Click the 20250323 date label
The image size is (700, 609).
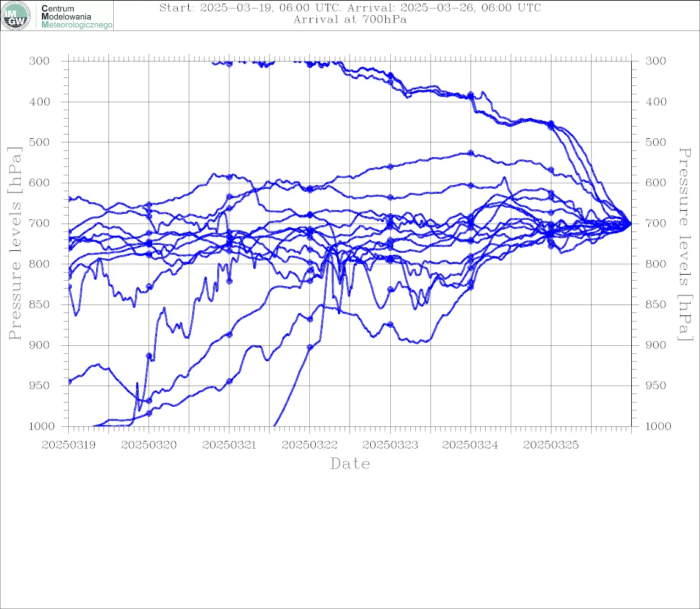click(x=390, y=445)
